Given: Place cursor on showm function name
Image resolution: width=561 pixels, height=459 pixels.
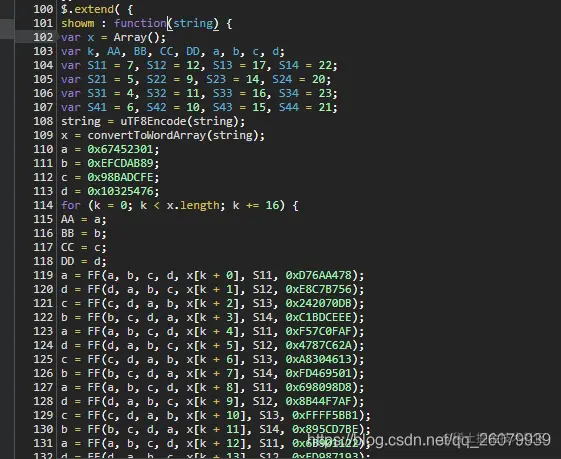Looking at the screenshot, I should click(78, 24).
